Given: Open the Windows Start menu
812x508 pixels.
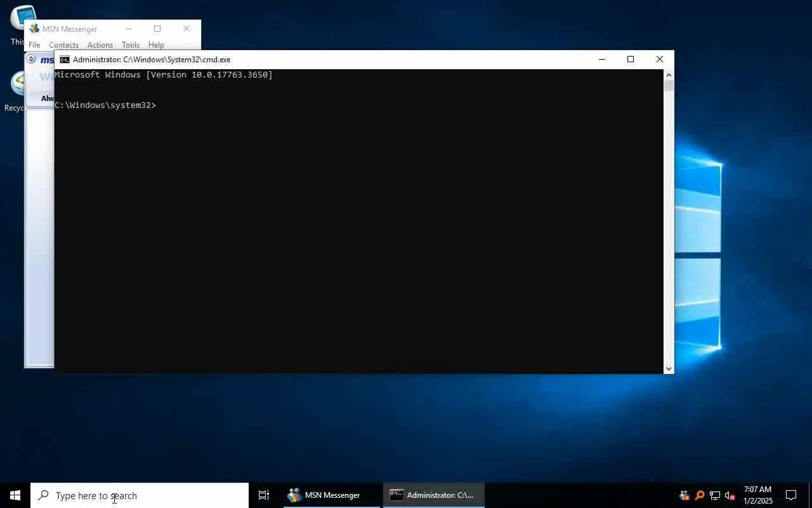Looking at the screenshot, I should click(15, 495).
